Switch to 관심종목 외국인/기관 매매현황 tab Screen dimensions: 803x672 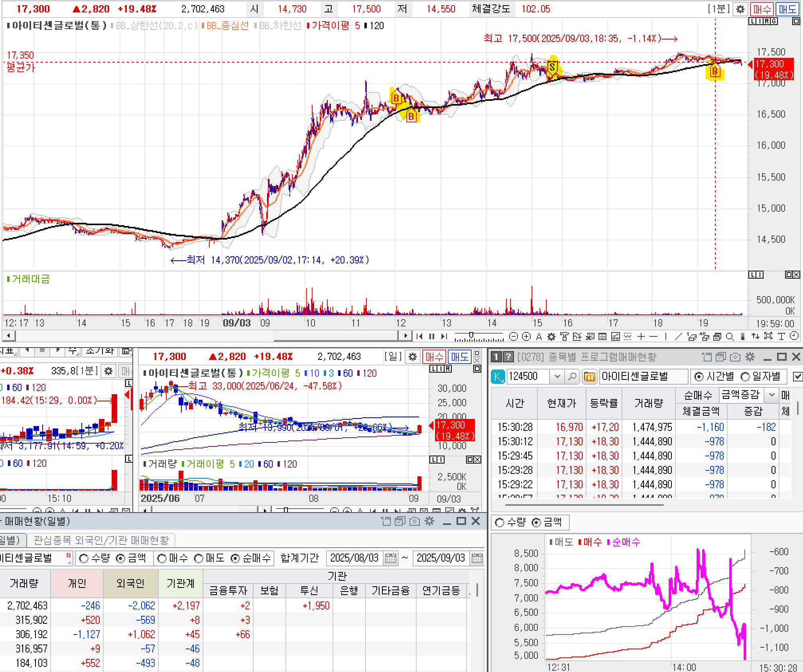pos(101,540)
